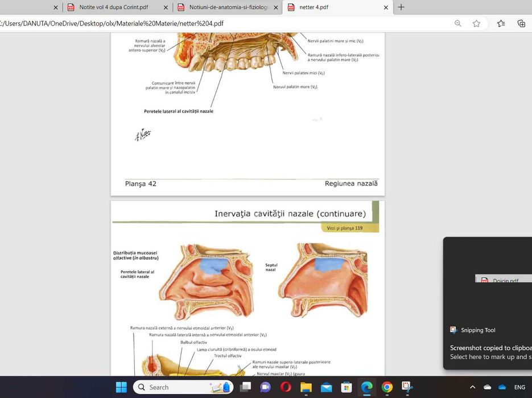Viewport: 532px width, 398px height.
Task: Open Snipping Tool from the taskbar
Action: pos(407,387)
